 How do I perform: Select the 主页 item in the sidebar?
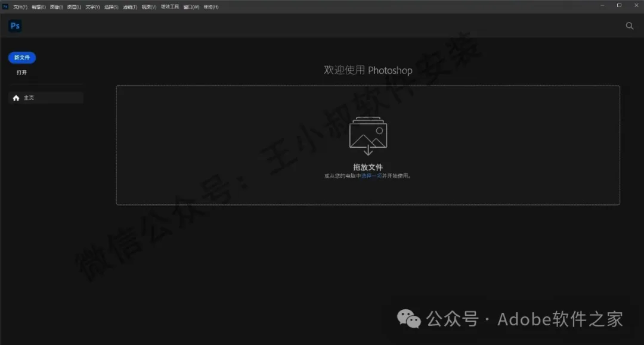point(45,98)
